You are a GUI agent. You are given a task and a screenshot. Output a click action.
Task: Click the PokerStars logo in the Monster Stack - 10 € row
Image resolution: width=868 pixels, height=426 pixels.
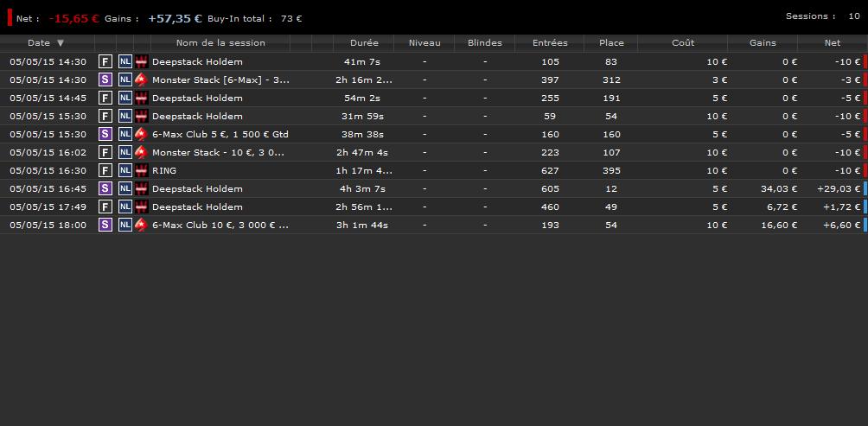coord(142,152)
